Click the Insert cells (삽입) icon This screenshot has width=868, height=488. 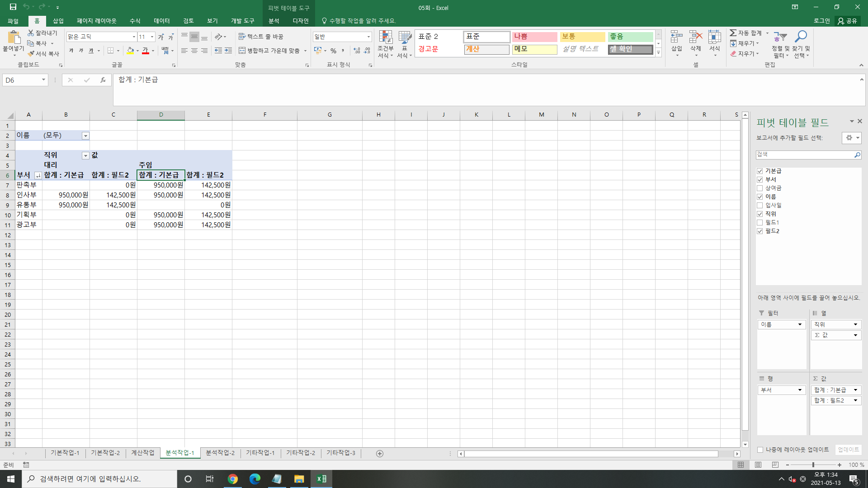pyautogui.click(x=676, y=38)
